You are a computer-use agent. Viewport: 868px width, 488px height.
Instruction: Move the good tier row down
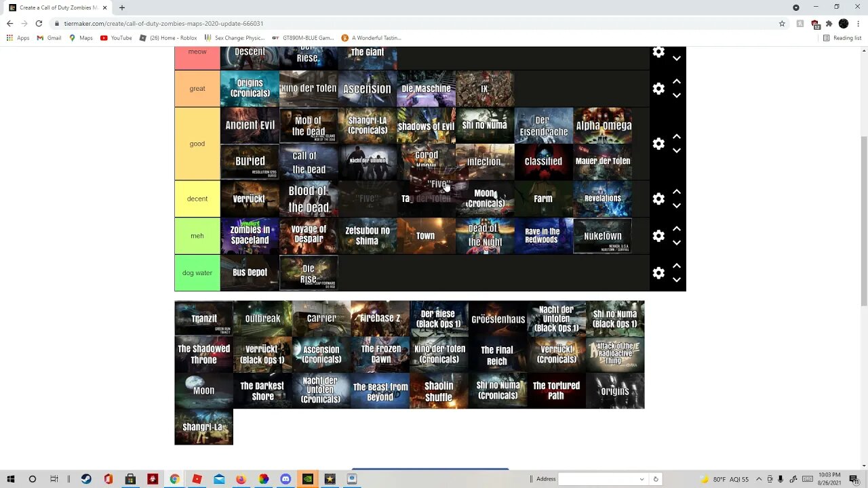677,150
